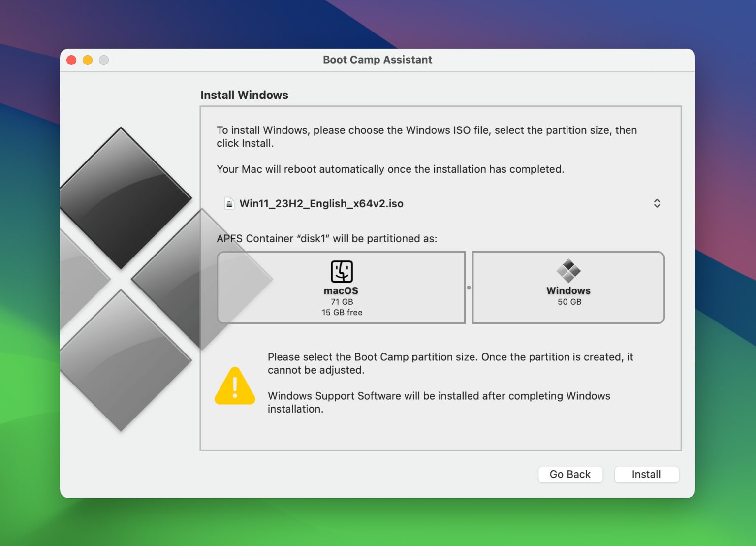Click the macOS partition label text
This screenshot has width=756, height=546.
tap(341, 290)
